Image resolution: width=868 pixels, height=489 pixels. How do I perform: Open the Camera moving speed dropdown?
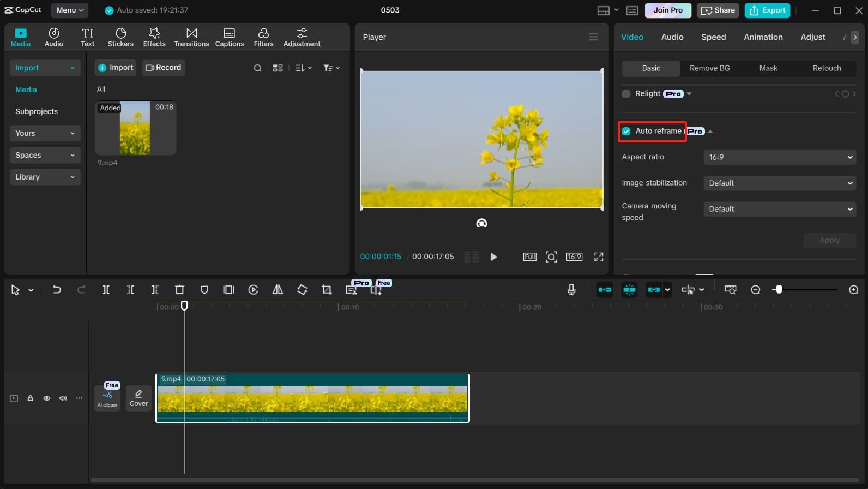point(780,209)
